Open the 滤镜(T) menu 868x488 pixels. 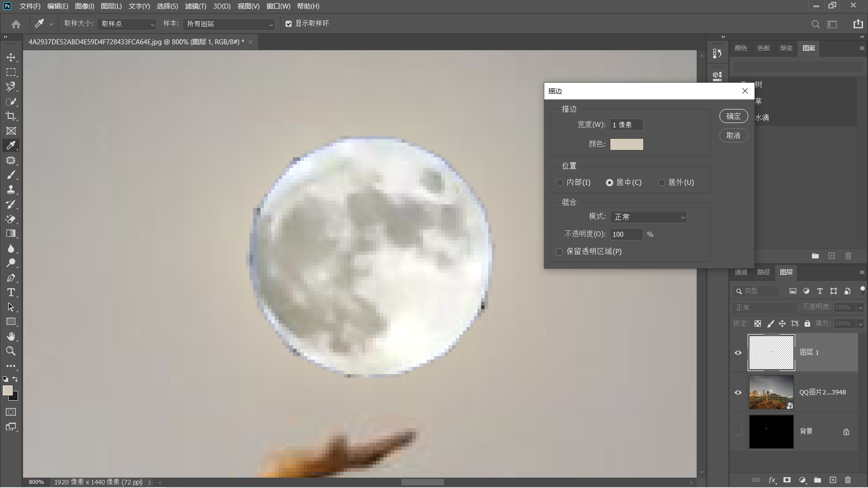[x=195, y=6]
